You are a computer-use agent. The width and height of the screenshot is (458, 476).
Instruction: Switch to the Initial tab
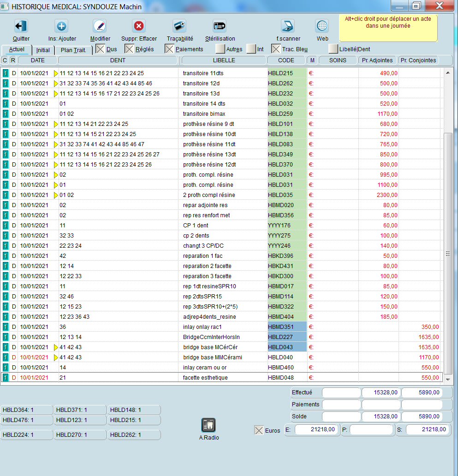pyautogui.click(x=43, y=50)
